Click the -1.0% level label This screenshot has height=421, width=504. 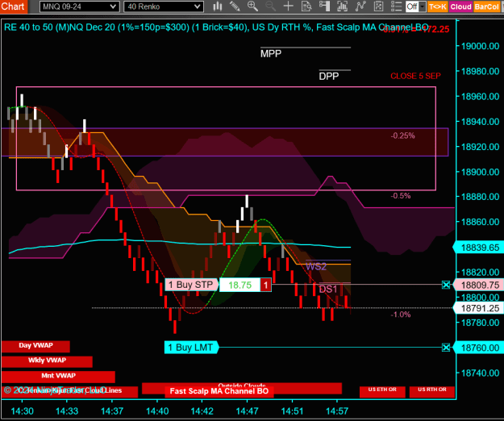point(401,315)
